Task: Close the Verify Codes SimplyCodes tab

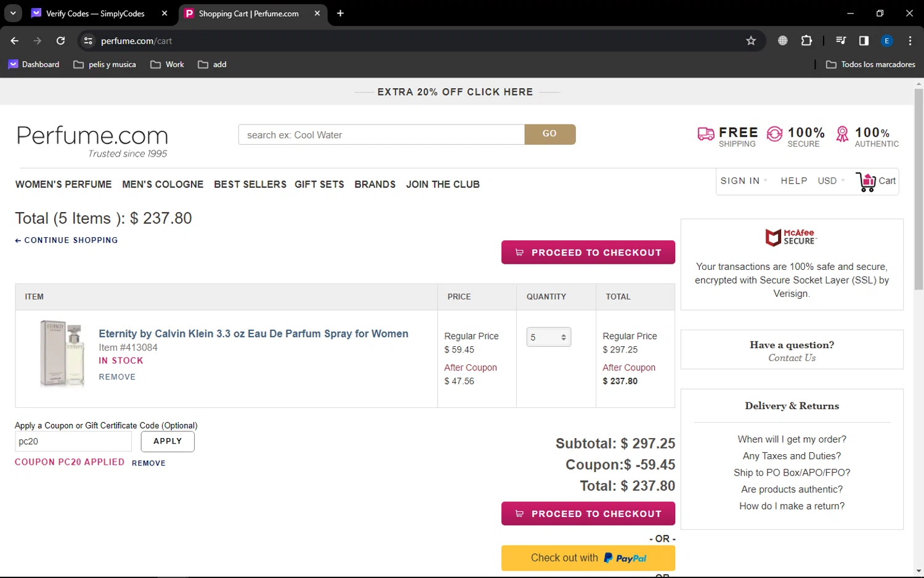Action: point(164,13)
